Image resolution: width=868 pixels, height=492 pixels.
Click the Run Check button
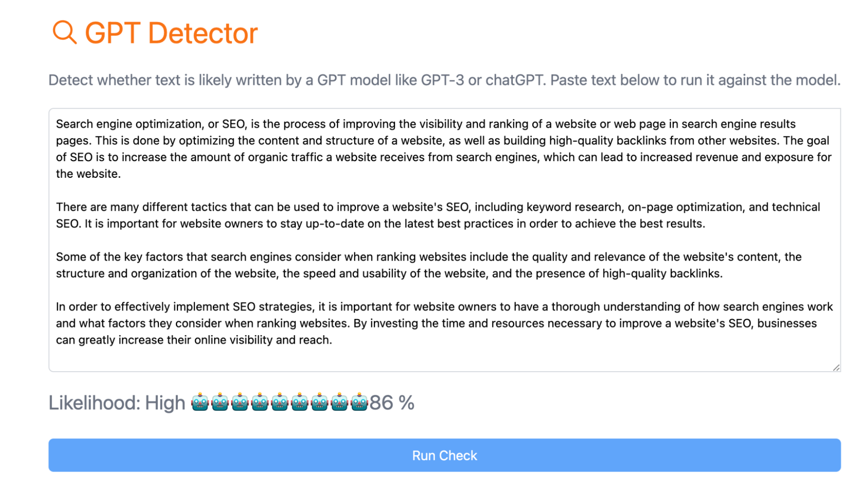click(444, 455)
